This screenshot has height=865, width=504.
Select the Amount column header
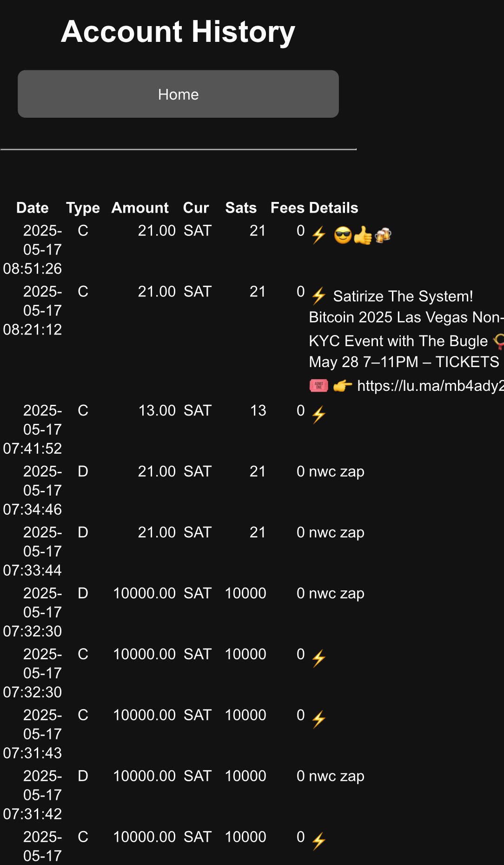[140, 208]
